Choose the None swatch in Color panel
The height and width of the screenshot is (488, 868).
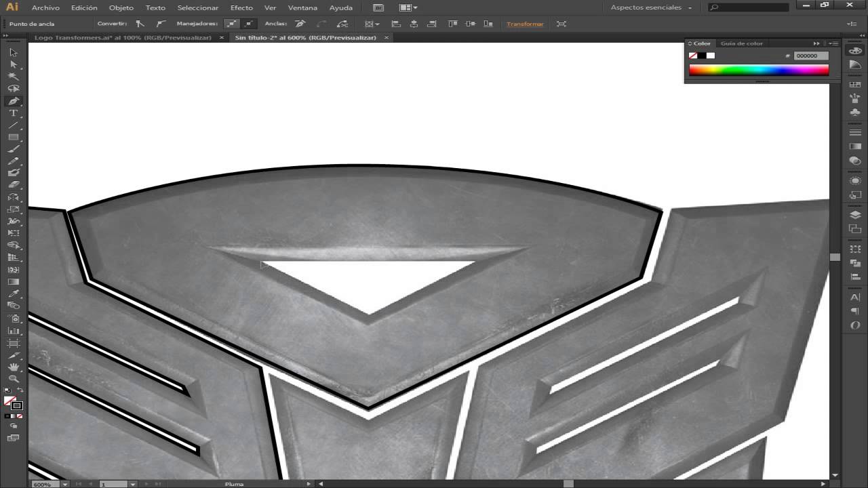pos(693,56)
